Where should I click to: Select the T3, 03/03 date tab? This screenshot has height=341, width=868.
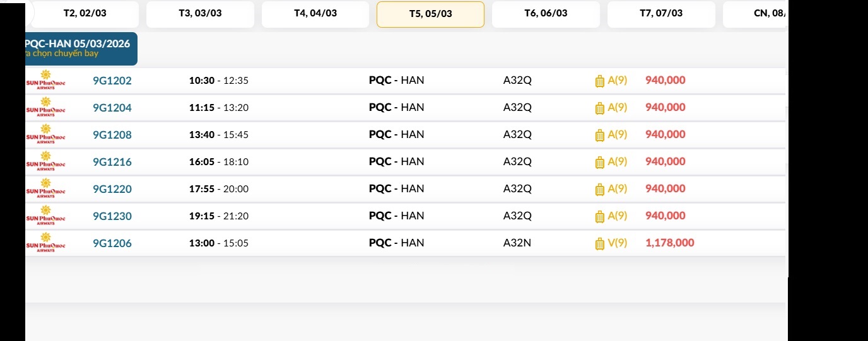pyautogui.click(x=200, y=14)
